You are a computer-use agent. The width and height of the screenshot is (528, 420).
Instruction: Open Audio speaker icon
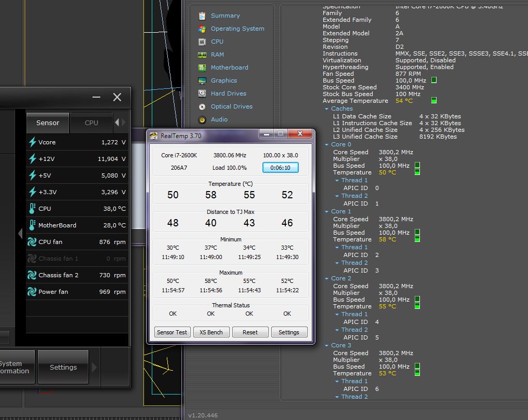coord(202,120)
